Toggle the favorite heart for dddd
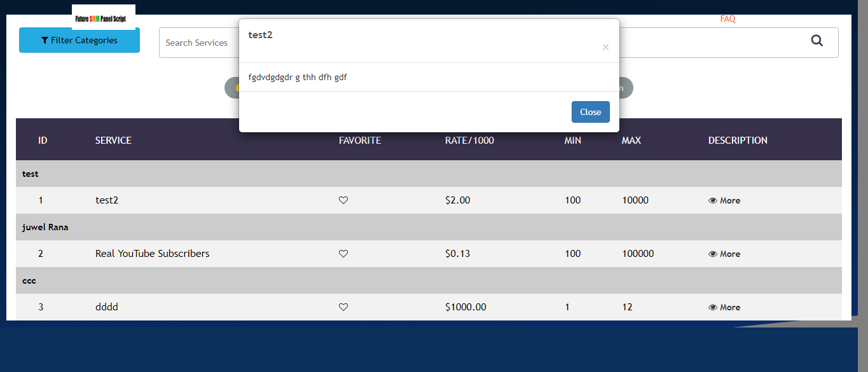Viewport: 868px width, 372px height. pyautogui.click(x=343, y=307)
